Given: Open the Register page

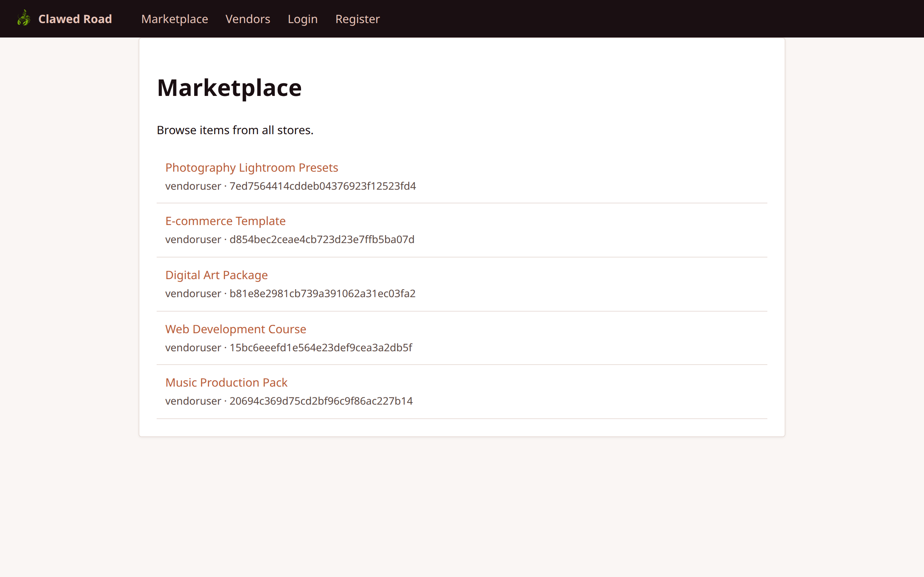Looking at the screenshot, I should pos(357,19).
